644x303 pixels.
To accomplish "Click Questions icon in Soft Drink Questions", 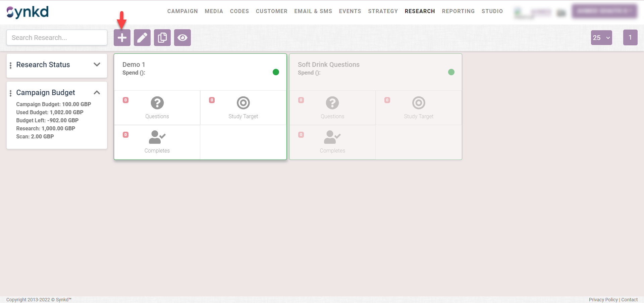I will click(332, 103).
